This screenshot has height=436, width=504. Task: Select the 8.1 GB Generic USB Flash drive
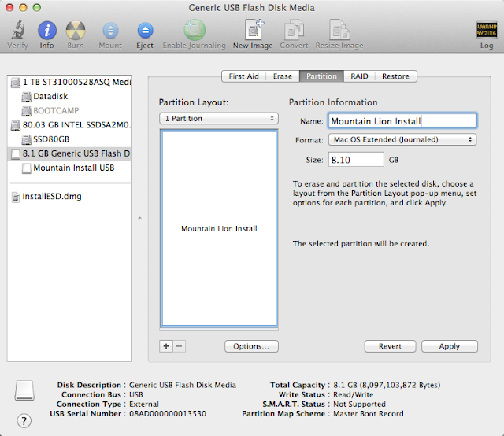pyautogui.click(x=69, y=153)
